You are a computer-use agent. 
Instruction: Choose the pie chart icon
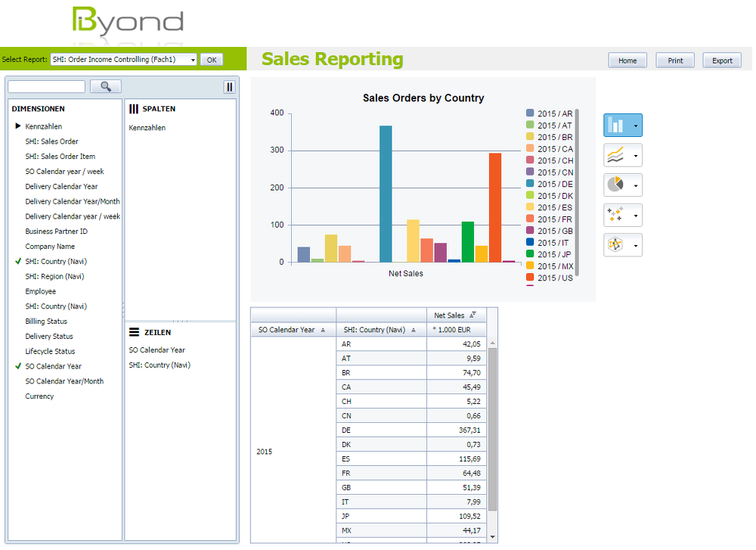617,185
